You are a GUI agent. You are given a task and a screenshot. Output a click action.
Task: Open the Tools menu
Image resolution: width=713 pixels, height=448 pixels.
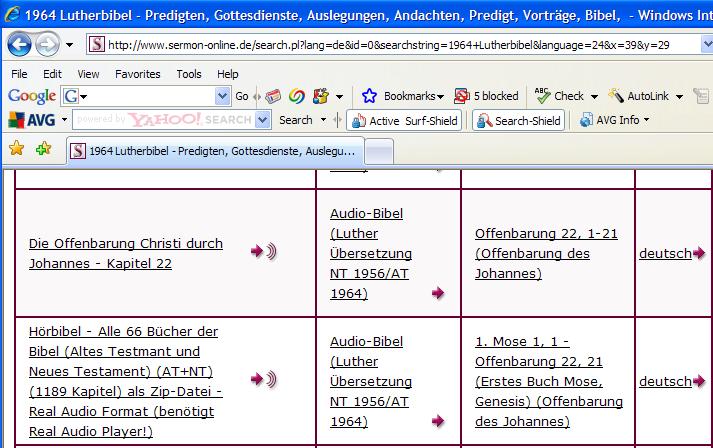(189, 74)
